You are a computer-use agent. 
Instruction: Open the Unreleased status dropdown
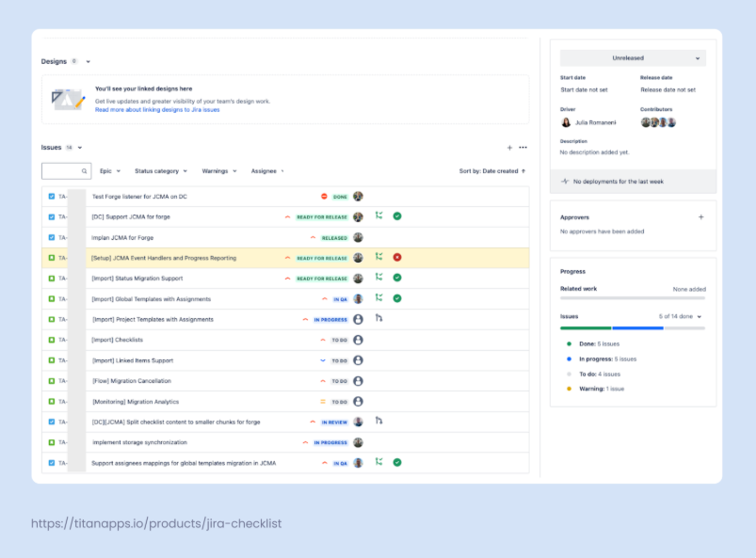point(633,58)
